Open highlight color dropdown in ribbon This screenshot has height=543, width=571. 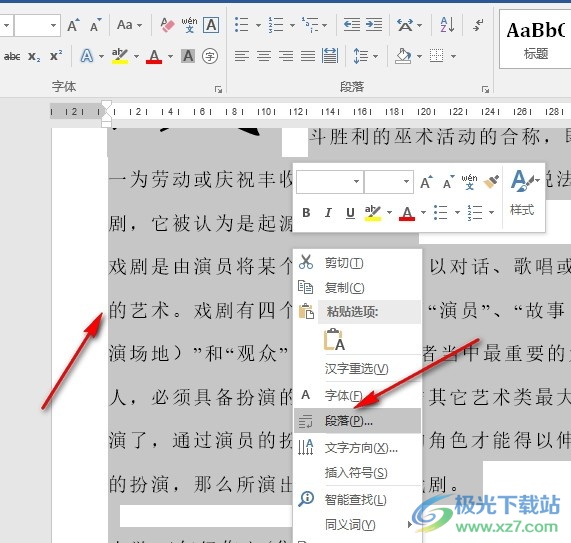click(137, 56)
